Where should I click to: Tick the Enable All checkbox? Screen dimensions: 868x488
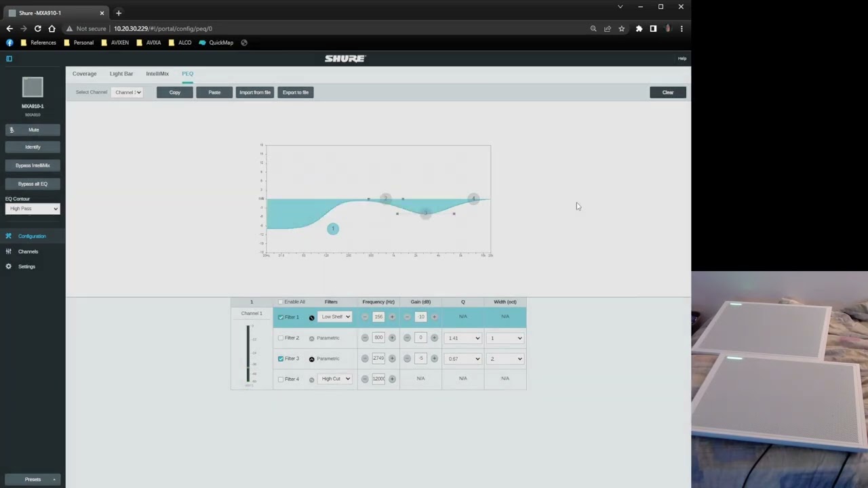(281, 302)
